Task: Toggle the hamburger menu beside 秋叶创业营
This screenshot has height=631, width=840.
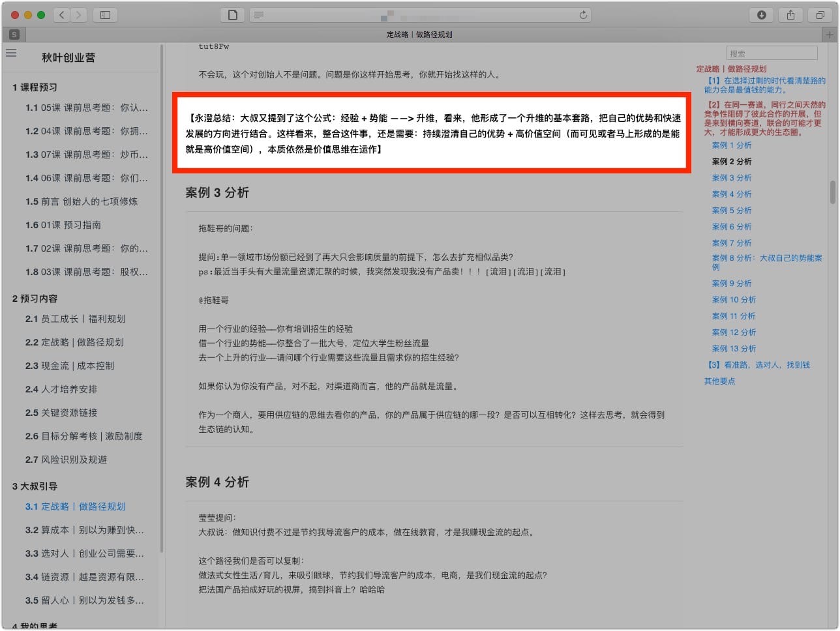Action: (x=11, y=53)
